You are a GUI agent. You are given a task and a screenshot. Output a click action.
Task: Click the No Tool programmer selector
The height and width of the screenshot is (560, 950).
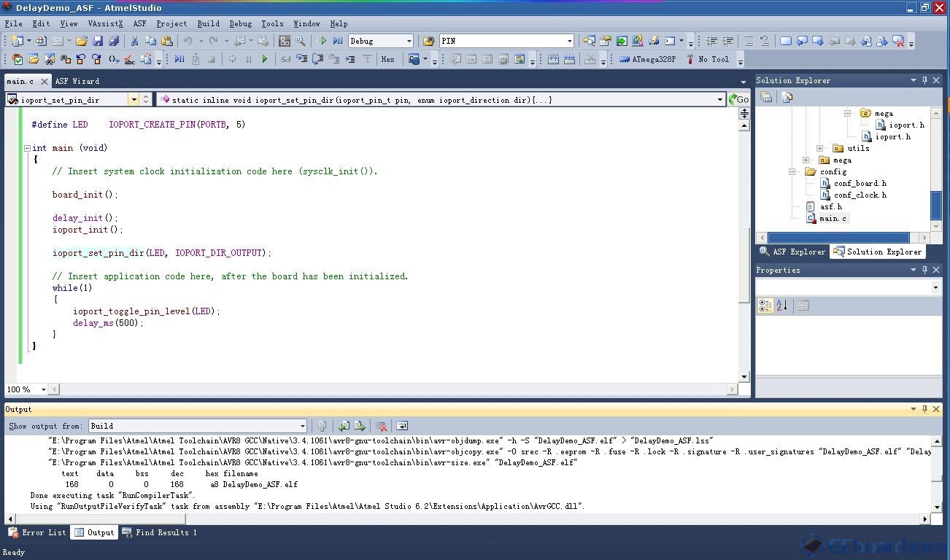(706, 59)
